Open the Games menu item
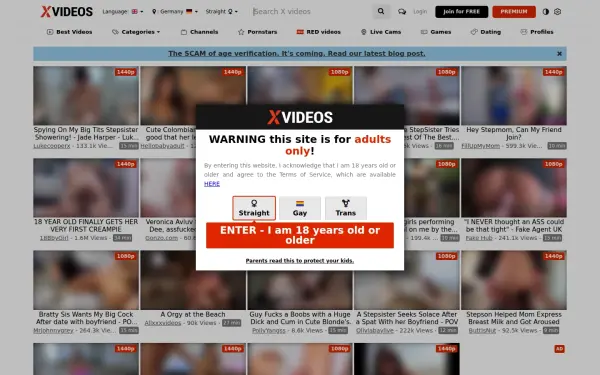The height and width of the screenshot is (375, 600). 436,32
